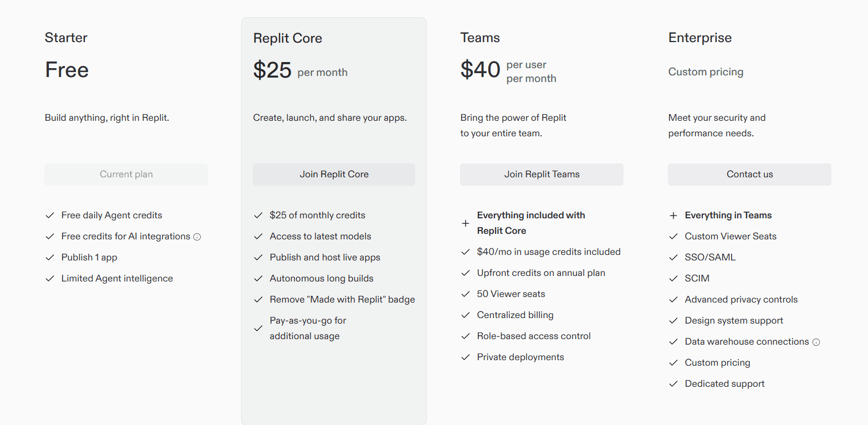The height and width of the screenshot is (425, 868).
Task: Click Contact us for Enterprise
Action: (749, 174)
